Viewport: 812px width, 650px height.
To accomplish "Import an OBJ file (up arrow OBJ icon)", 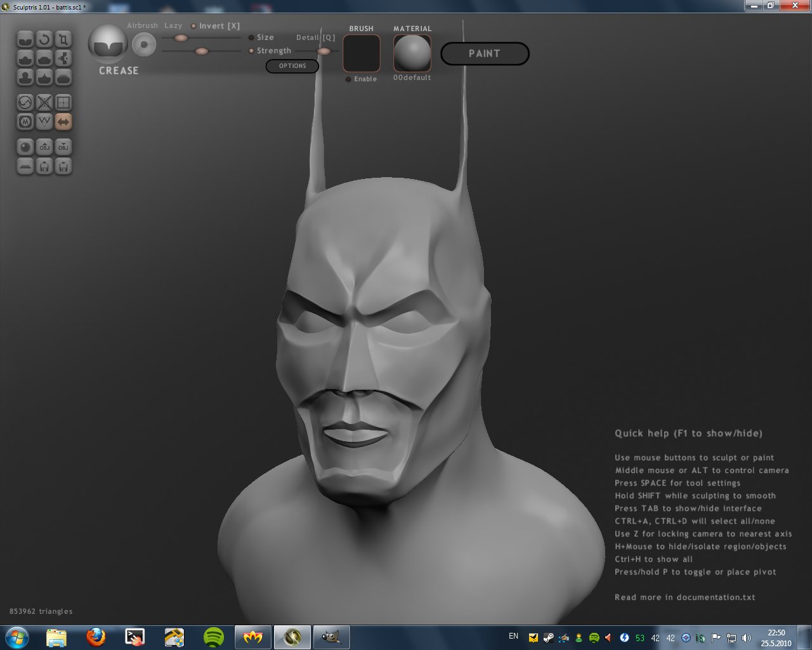I will click(44, 147).
